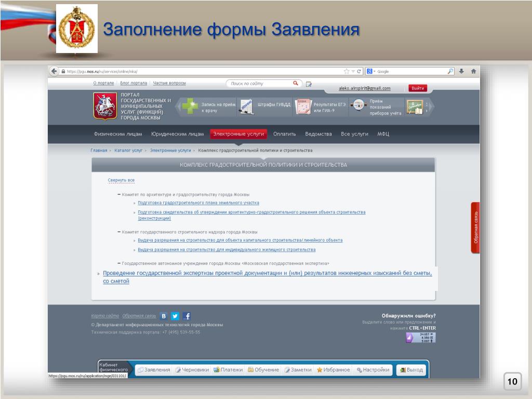
Task: Click the Facebook social icon
Action: click(x=187, y=316)
